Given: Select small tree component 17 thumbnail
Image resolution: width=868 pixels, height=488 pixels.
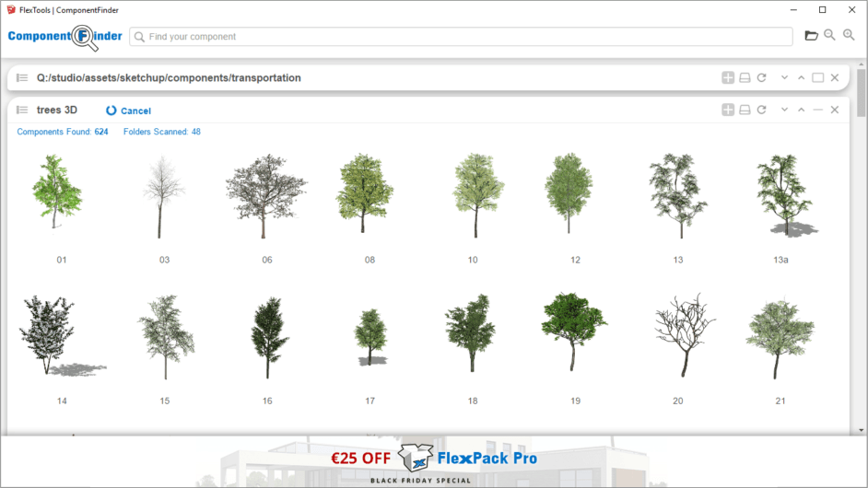Looking at the screenshot, I should 370,337.
